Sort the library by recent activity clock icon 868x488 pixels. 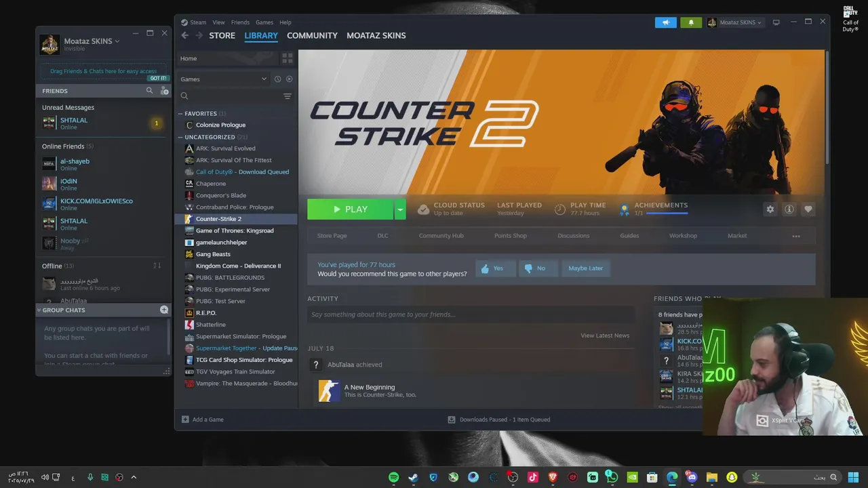[x=277, y=79]
